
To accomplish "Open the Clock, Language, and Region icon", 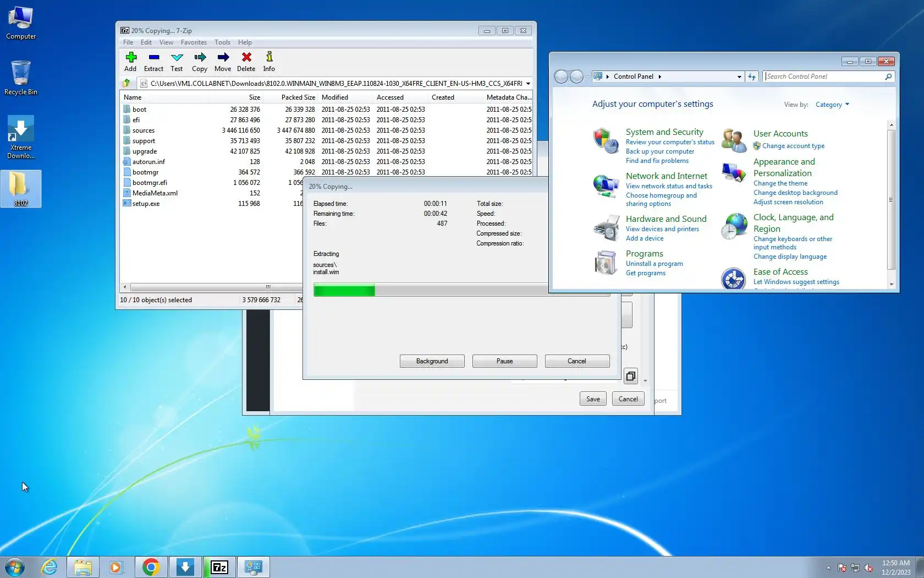I will [x=734, y=226].
